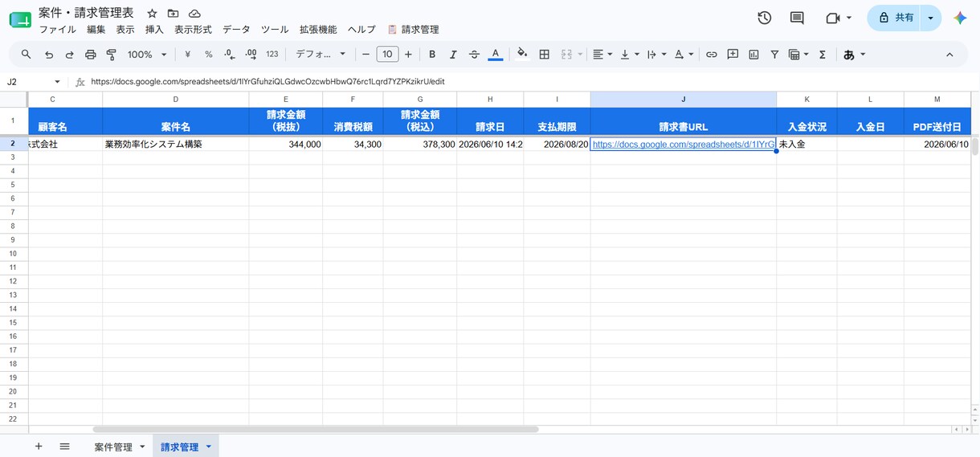Open the video call Meet button
The width and height of the screenshot is (980, 457).
[838, 18]
